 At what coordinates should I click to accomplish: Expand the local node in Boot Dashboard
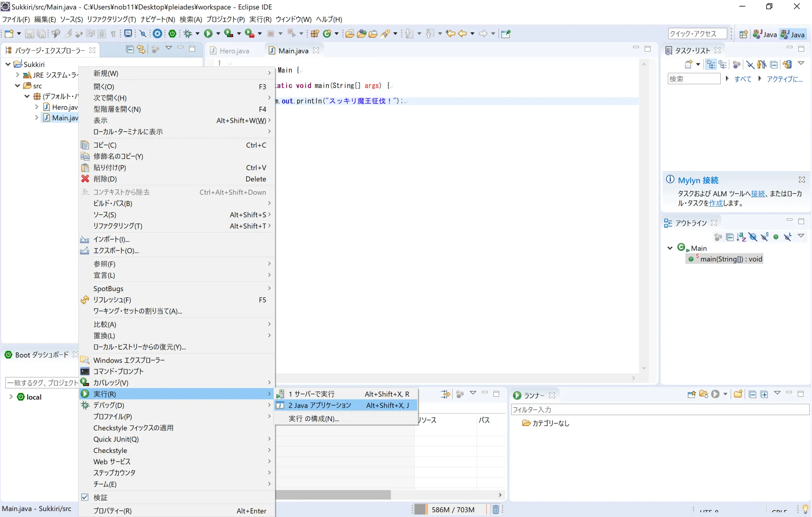tap(11, 397)
